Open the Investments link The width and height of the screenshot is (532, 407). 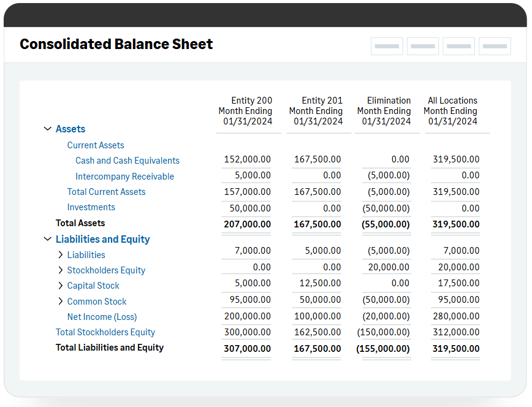coord(91,207)
